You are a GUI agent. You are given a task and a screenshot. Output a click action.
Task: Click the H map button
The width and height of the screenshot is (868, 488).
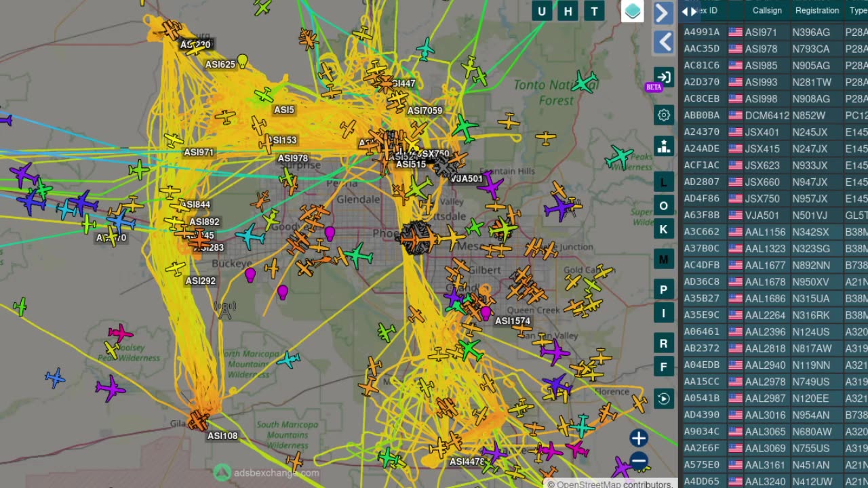click(568, 11)
